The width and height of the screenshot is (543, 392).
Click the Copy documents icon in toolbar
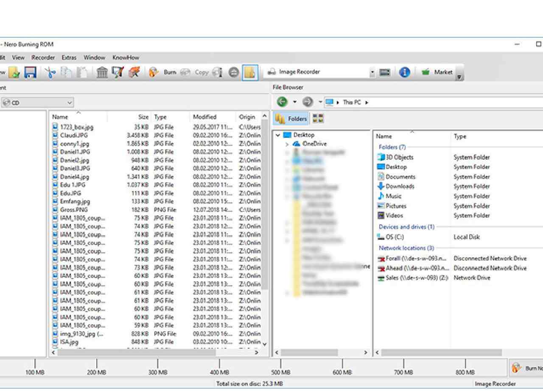(66, 72)
